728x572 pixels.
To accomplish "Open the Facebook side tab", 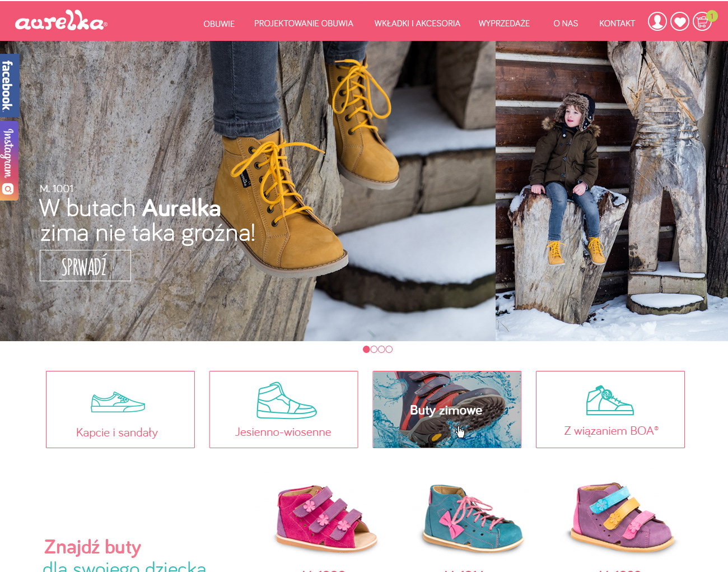I will [8, 86].
